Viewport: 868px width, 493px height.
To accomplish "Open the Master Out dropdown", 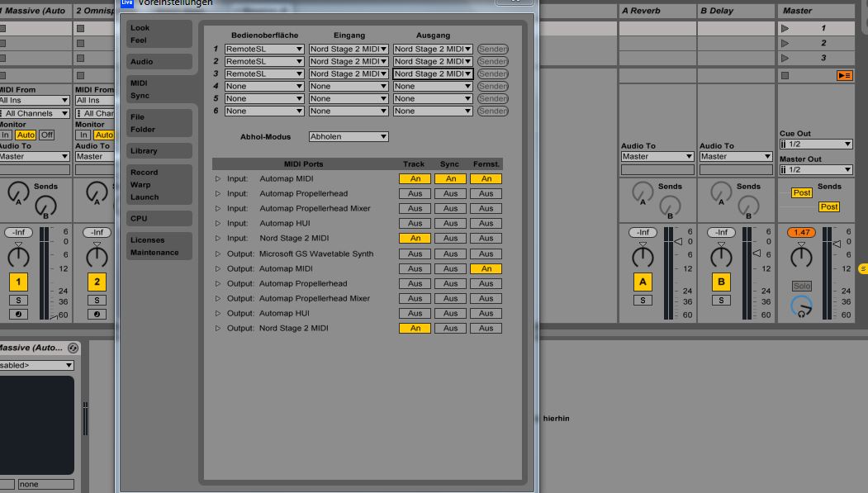I will [816, 170].
